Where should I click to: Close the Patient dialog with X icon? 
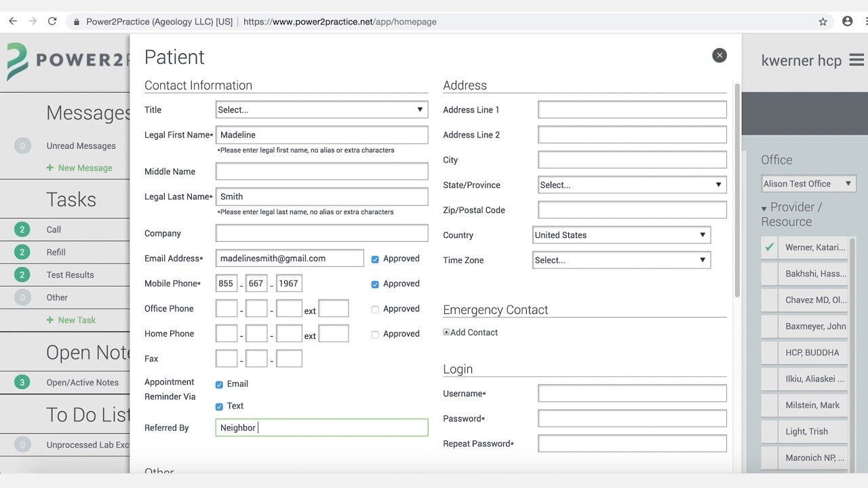719,56
